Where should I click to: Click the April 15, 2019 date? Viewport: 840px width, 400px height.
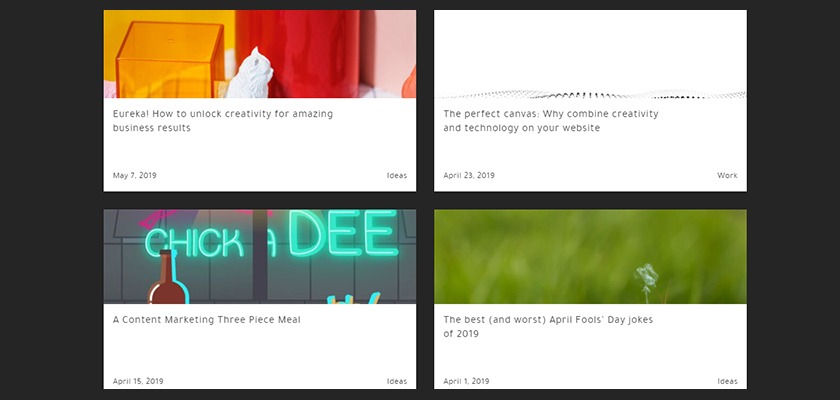click(x=138, y=381)
